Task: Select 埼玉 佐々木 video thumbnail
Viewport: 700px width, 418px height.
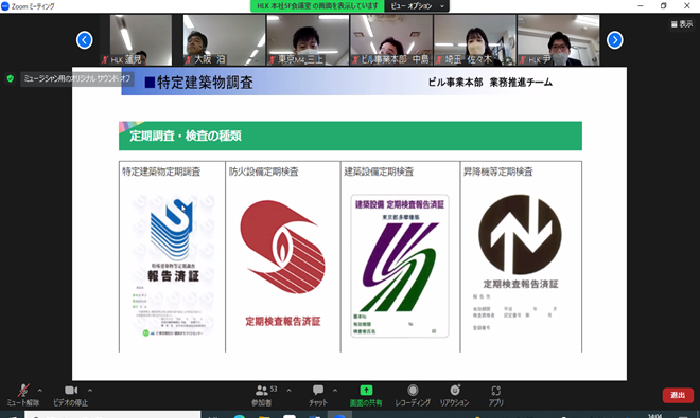Action: pyautogui.click(x=475, y=40)
